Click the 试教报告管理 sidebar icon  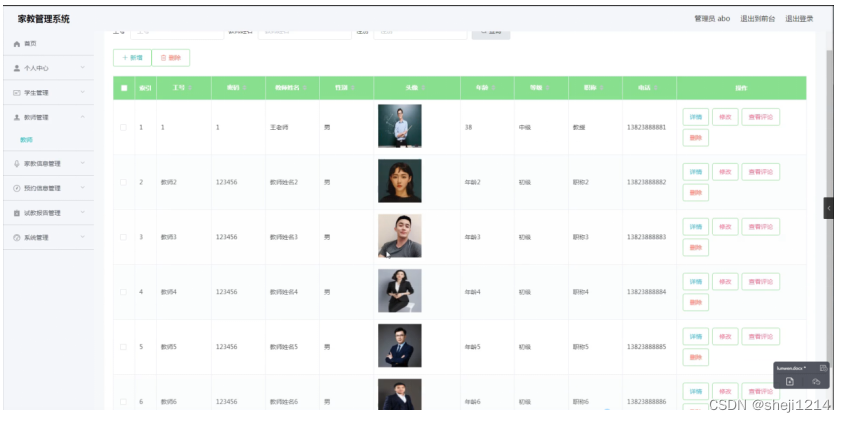tap(17, 213)
